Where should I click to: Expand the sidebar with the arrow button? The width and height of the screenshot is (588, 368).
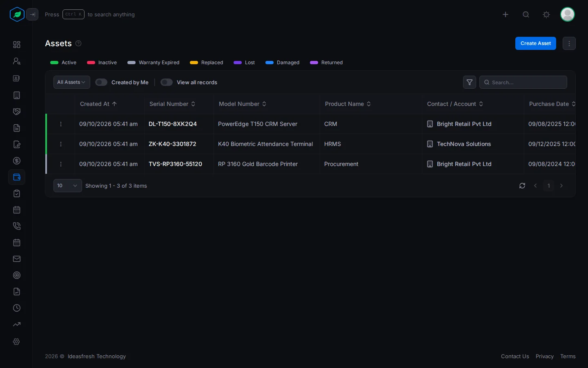[x=32, y=14]
